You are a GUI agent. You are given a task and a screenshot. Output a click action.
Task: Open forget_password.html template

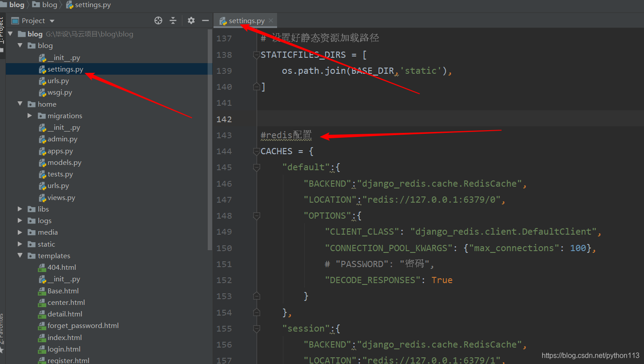(83, 325)
